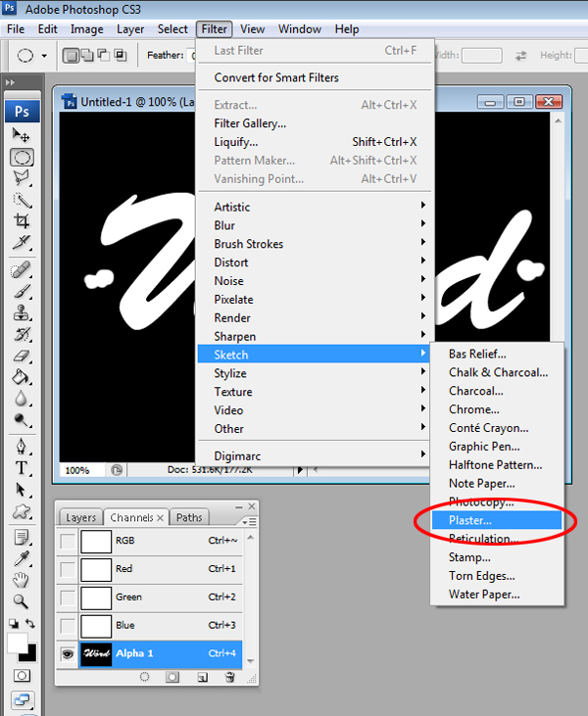Viewport: 588px width, 716px height.
Task: Select the Path Selection tool
Action: (x=21, y=490)
